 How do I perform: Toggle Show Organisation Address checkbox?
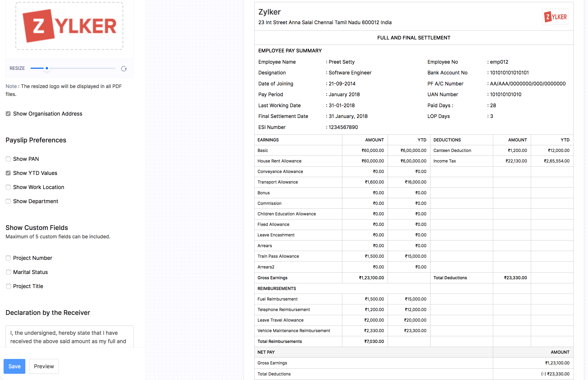[8, 114]
